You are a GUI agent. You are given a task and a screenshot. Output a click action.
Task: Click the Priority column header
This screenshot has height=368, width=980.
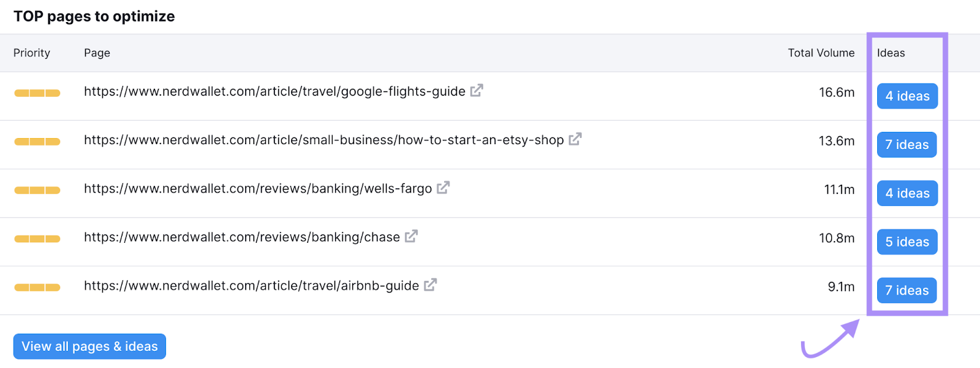(x=32, y=53)
